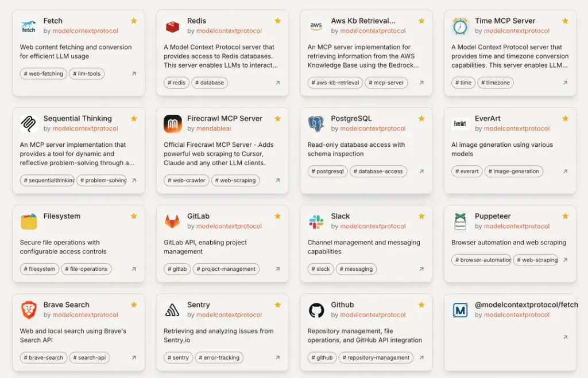Click the Redis red cube icon

tap(172, 26)
